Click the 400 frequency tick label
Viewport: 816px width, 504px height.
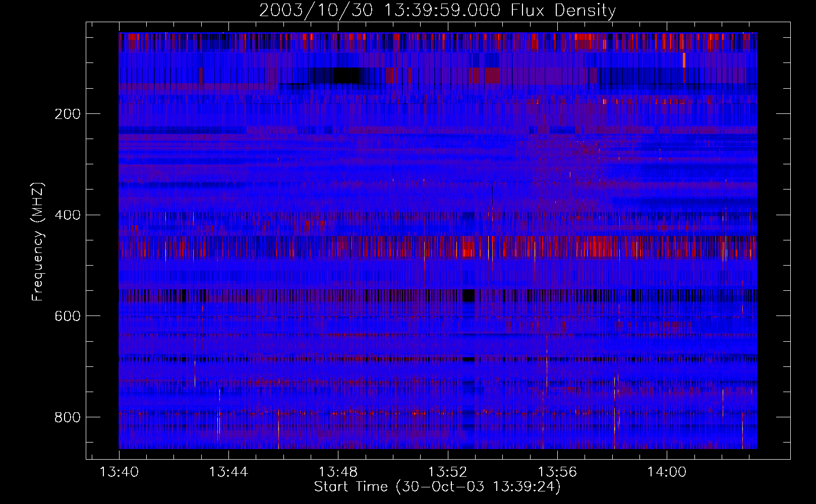click(x=68, y=215)
